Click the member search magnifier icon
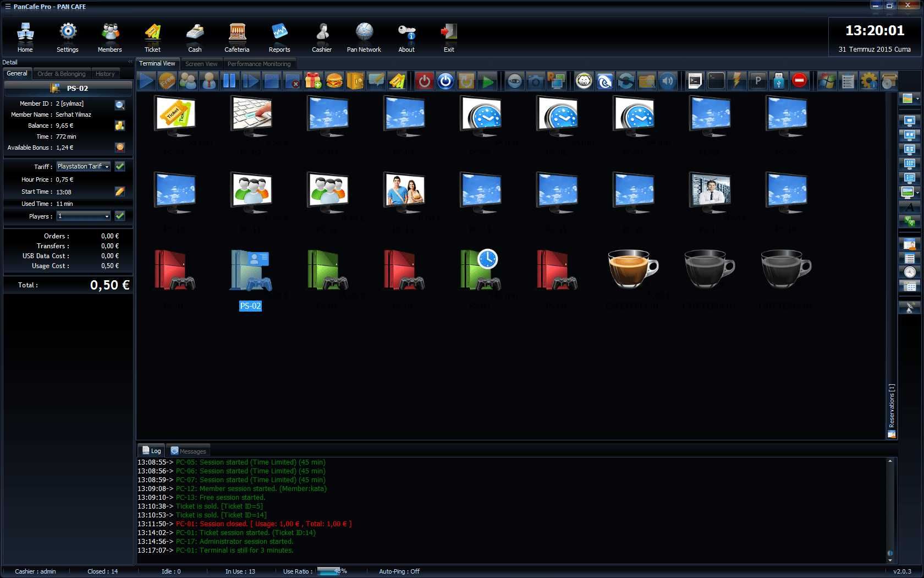The width and height of the screenshot is (924, 578). click(120, 105)
